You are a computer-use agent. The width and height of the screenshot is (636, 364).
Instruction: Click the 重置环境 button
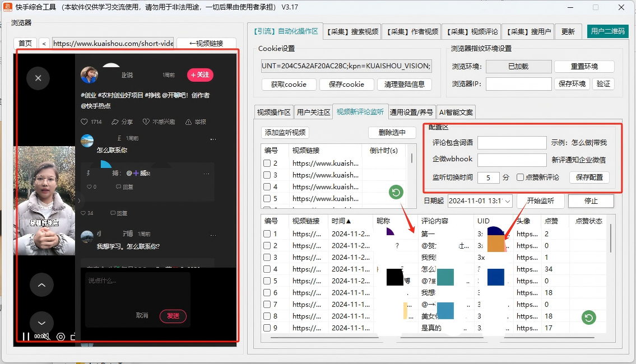[x=584, y=67]
